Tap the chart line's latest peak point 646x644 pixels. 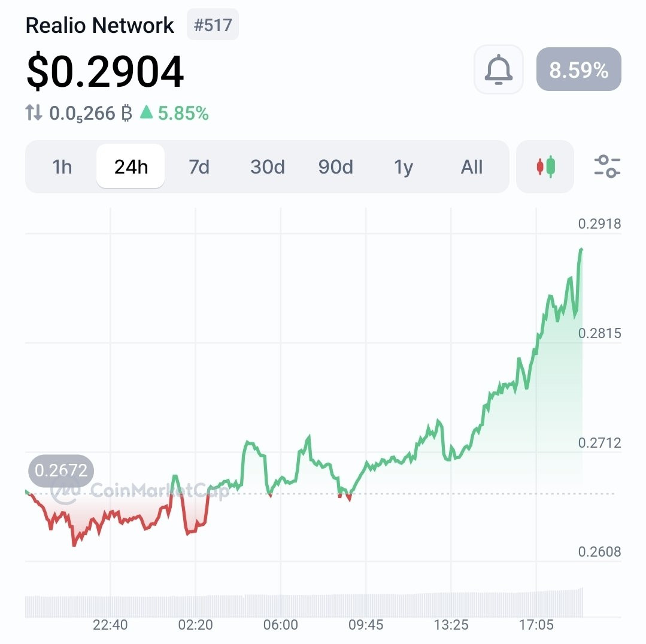pyautogui.click(x=581, y=249)
